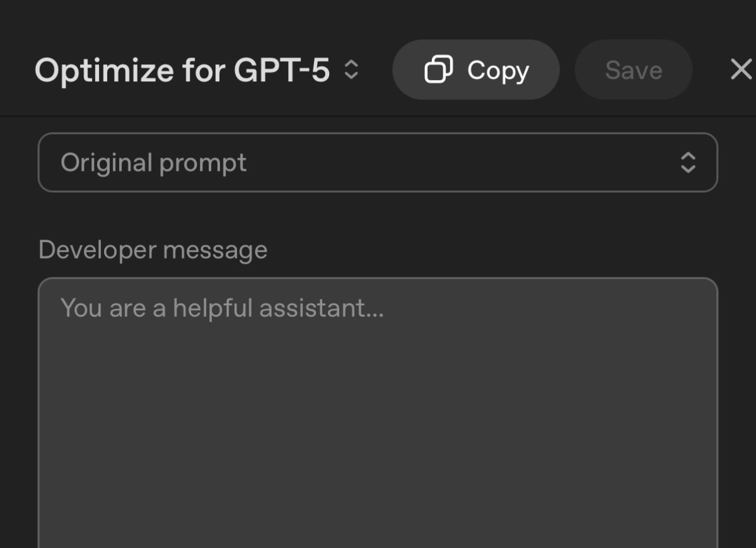The image size is (756, 548).
Task: Click the chevron icon at the field's right edge
Action: pyautogui.click(x=687, y=163)
